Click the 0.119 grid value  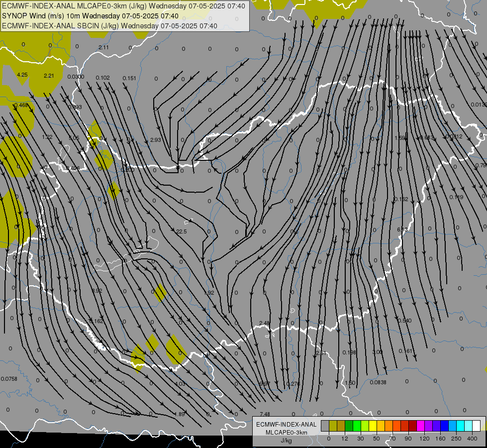pyautogui.click(x=456, y=197)
